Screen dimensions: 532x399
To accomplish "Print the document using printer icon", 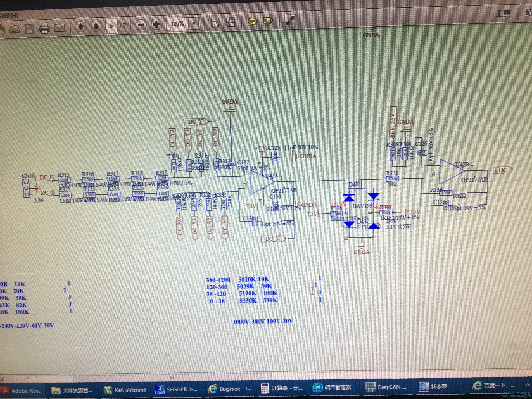I will pyautogui.click(x=44, y=28).
